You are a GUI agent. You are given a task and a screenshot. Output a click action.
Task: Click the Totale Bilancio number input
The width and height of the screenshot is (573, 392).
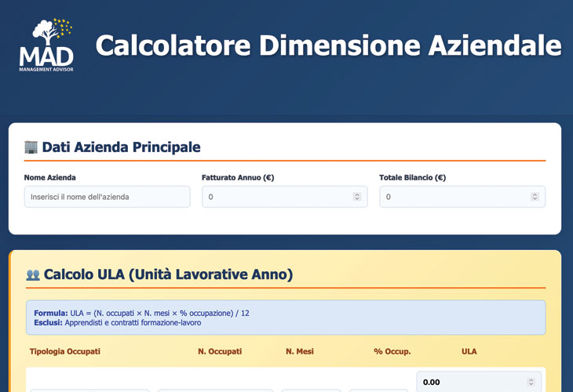click(x=455, y=197)
